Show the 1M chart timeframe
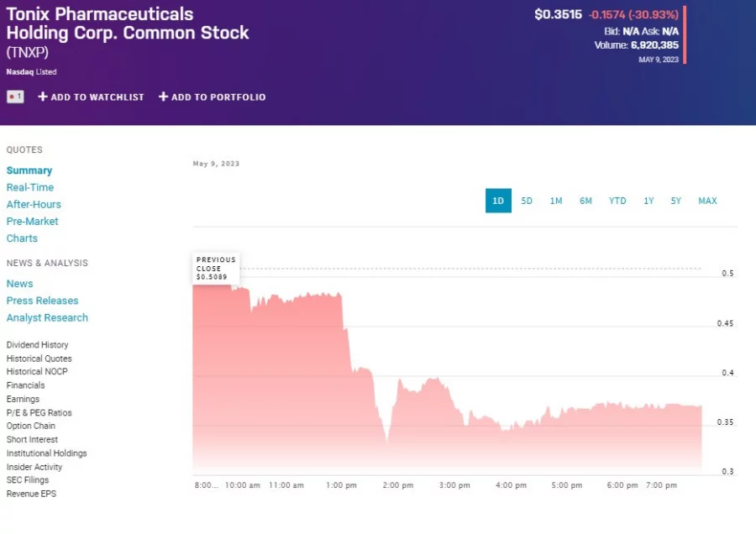The height and width of the screenshot is (534, 756). click(x=556, y=201)
